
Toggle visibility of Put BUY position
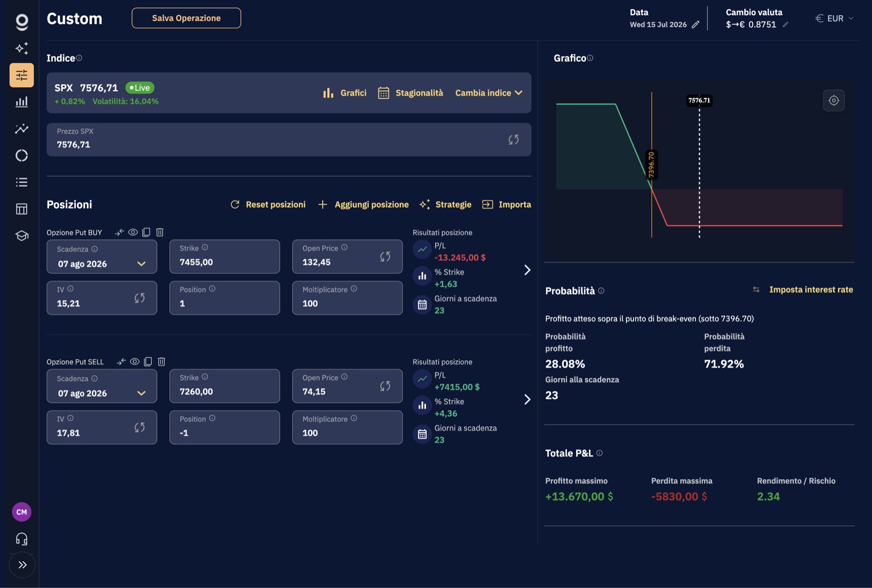[x=133, y=232]
